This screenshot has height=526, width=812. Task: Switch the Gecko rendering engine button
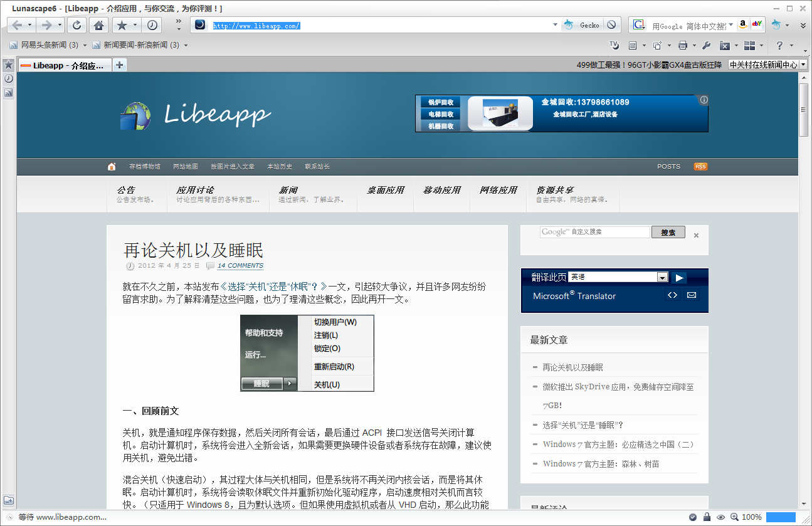tap(581, 25)
